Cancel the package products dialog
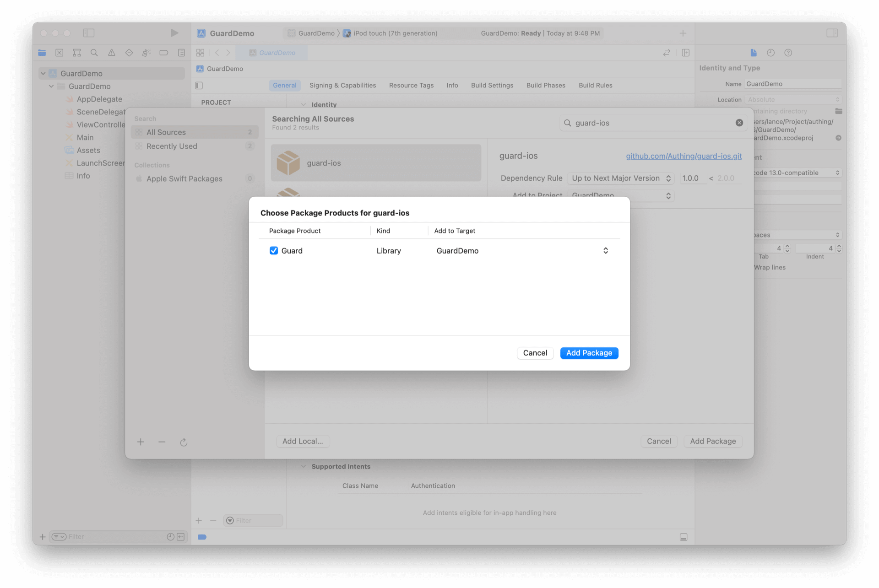 (535, 353)
